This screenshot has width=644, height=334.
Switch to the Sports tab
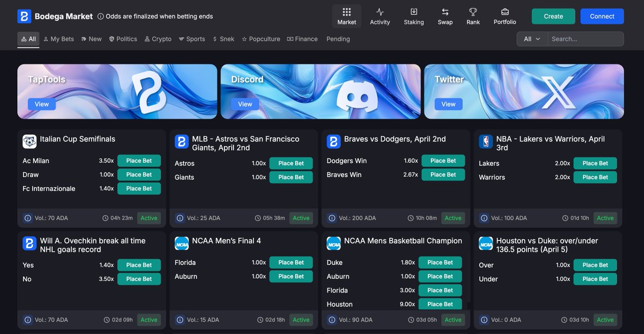(x=192, y=39)
